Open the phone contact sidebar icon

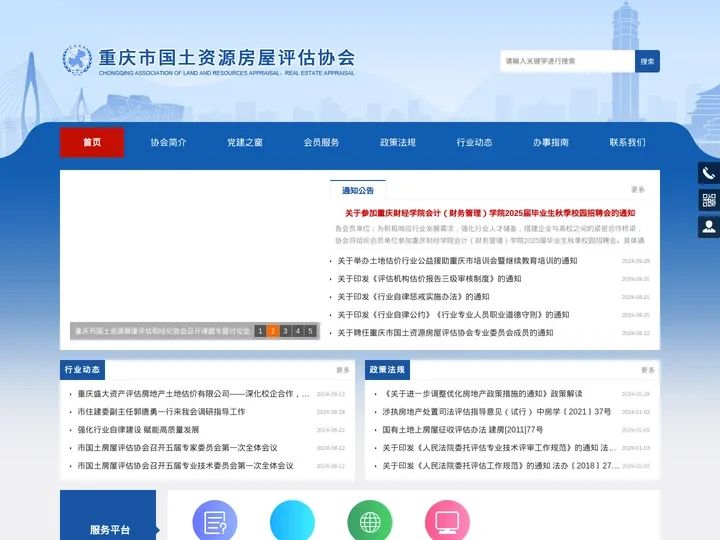[x=709, y=173]
